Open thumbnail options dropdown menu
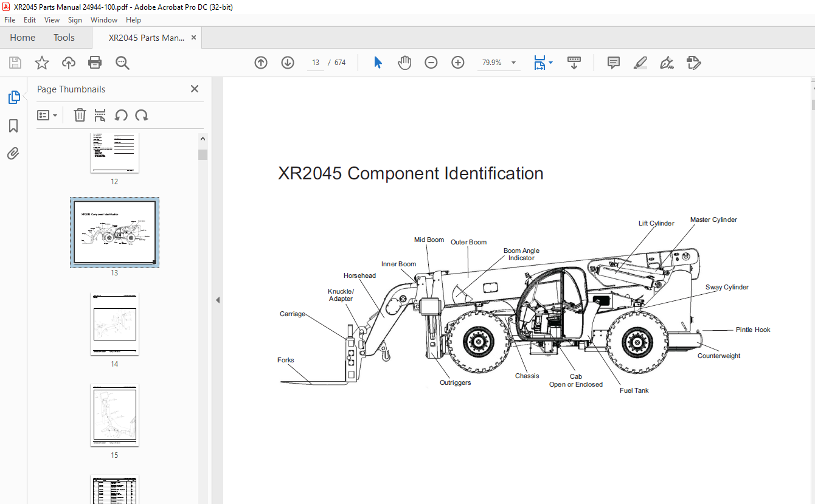Image resolution: width=815 pixels, height=504 pixels. [47, 116]
